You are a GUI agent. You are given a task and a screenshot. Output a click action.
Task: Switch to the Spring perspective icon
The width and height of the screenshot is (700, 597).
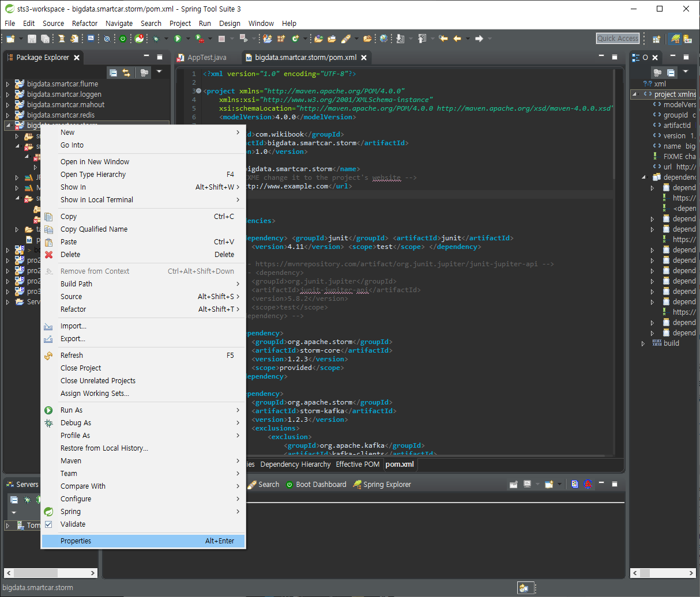[x=675, y=39]
